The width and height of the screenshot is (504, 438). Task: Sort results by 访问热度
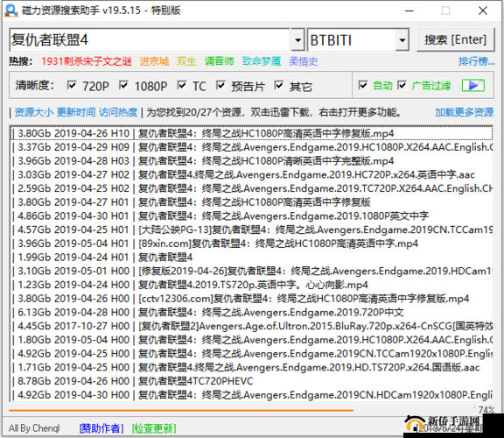pyautogui.click(x=118, y=112)
